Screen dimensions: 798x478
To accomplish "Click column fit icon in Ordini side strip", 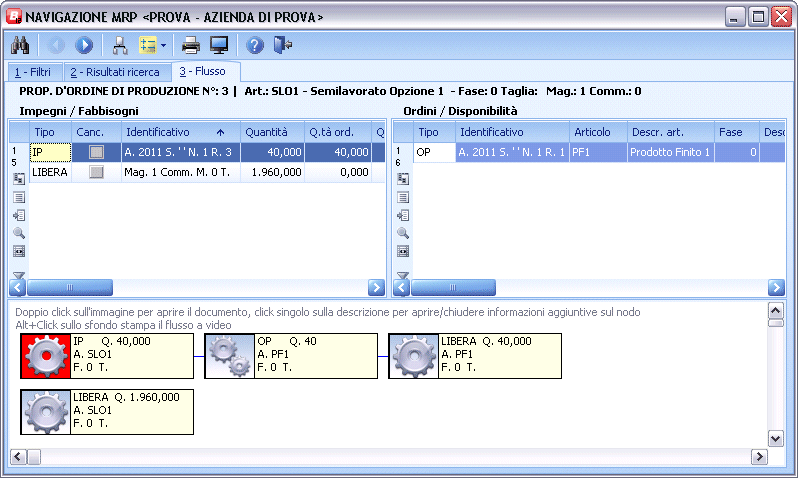I will (x=403, y=251).
